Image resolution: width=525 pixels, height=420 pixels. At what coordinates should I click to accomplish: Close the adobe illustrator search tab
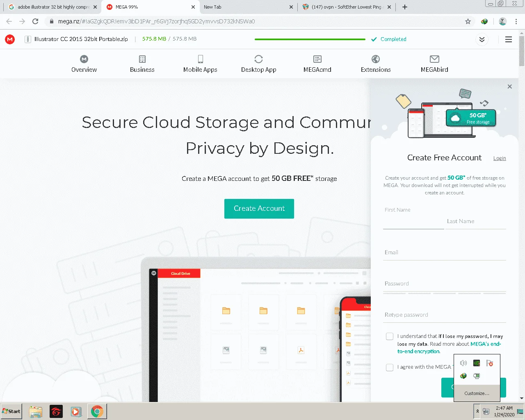(x=95, y=7)
